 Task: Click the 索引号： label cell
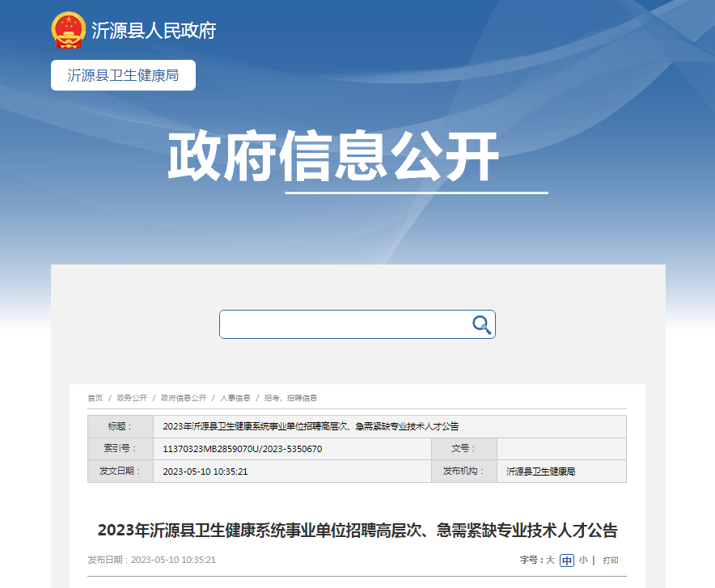[x=121, y=449]
